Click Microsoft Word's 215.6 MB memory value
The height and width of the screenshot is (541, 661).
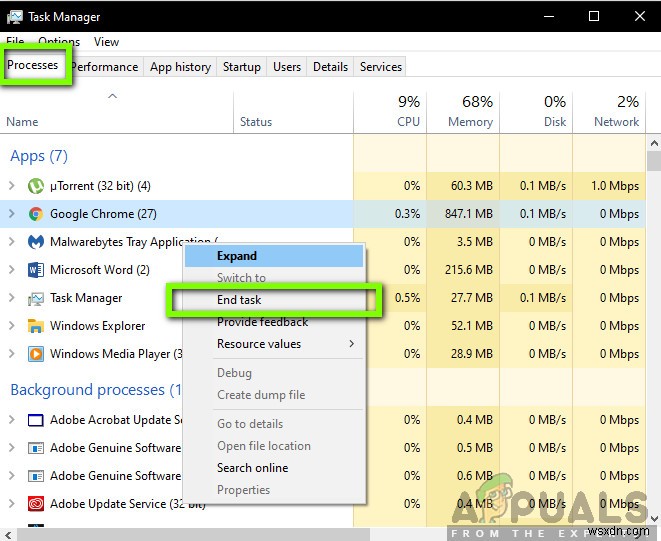coord(469,269)
